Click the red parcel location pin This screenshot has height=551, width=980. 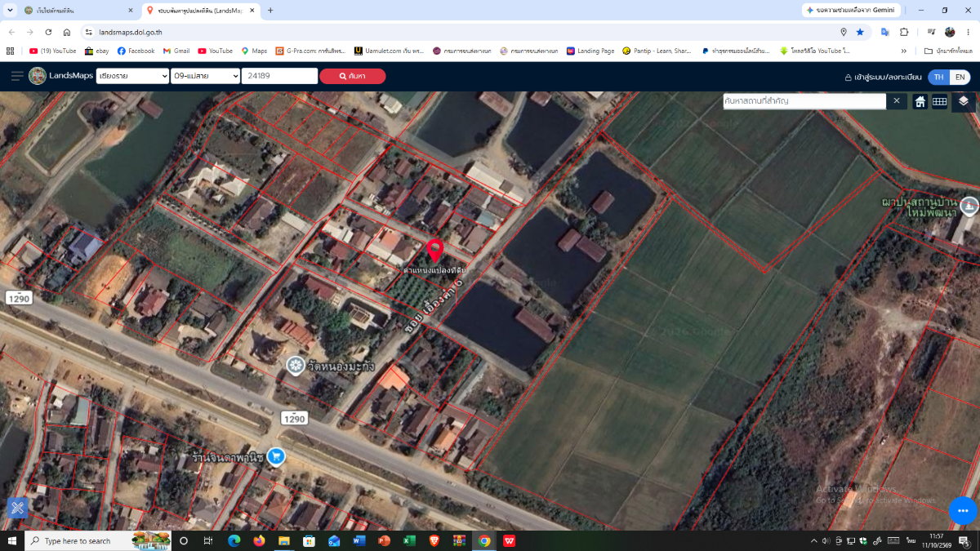click(434, 251)
